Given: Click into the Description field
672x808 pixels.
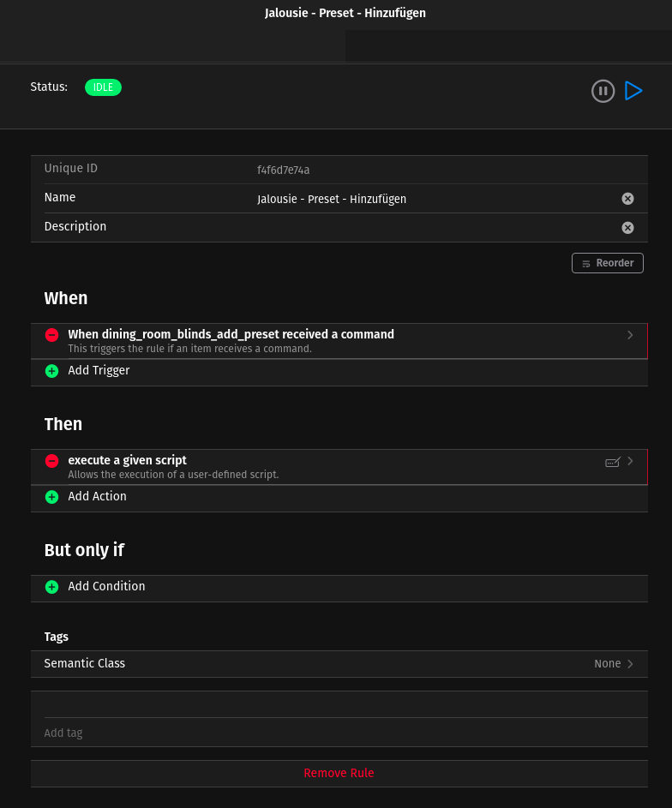Looking at the screenshot, I should (429, 228).
